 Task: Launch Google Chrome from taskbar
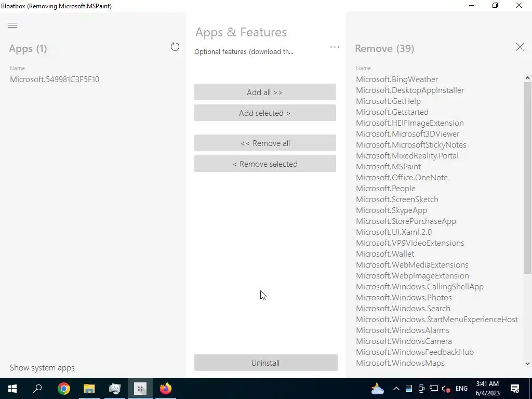click(x=63, y=389)
